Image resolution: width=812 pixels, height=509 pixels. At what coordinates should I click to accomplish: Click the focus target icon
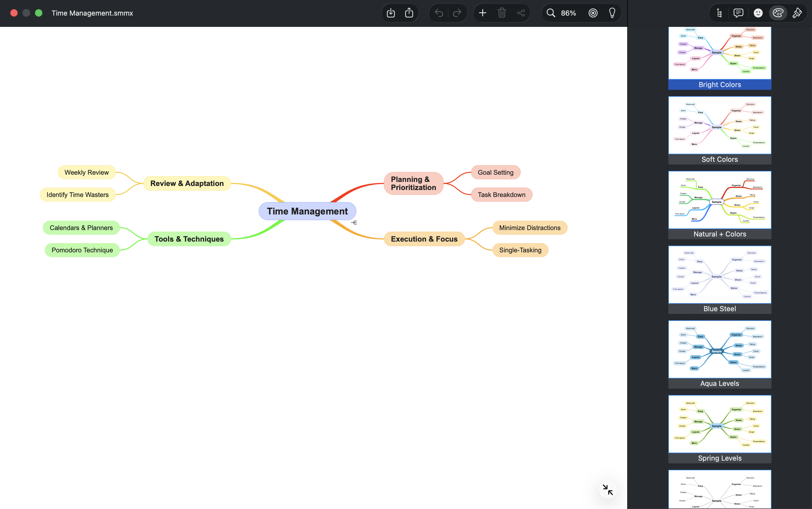click(593, 13)
